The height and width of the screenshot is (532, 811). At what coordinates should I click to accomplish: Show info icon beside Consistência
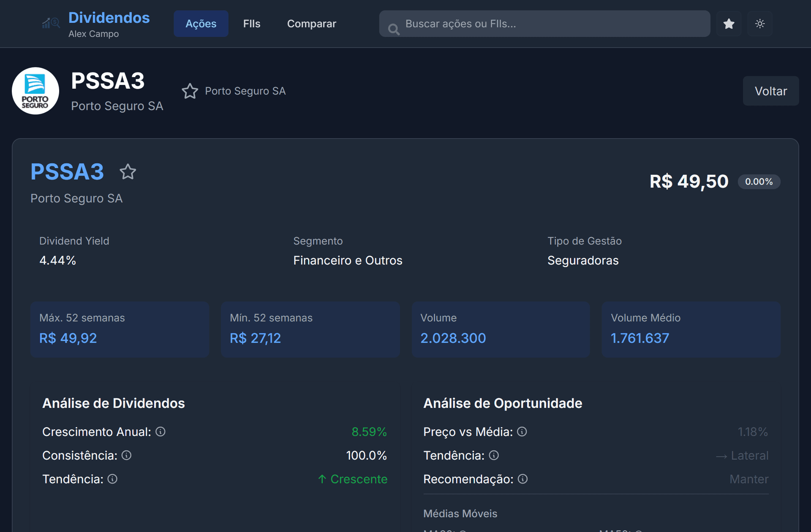click(x=127, y=455)
